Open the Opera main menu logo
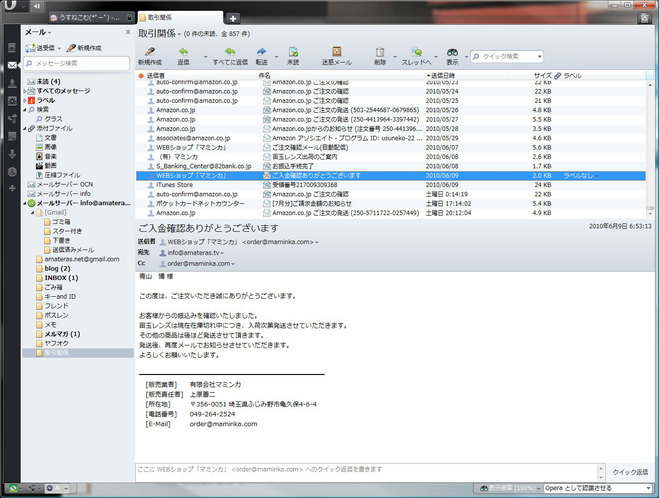 [x=10, y=5]
